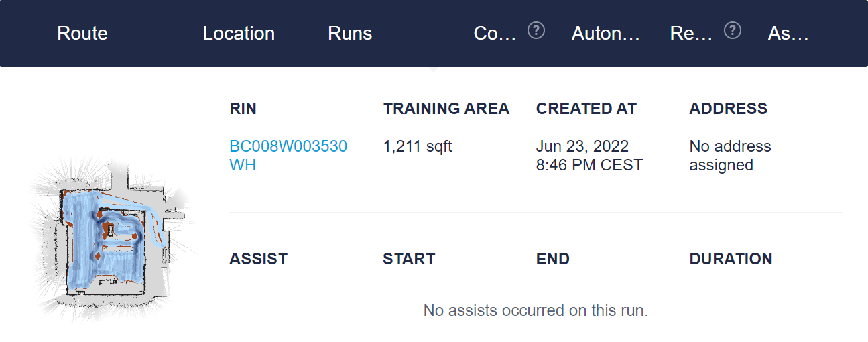868x342 pixels.
Task: Click the DURATION column label
Action: click(x=731, y=259)
